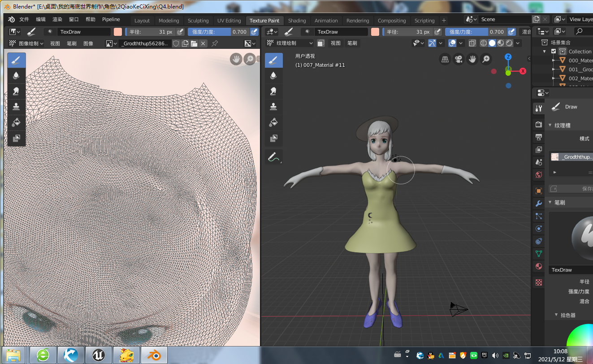Click the zoom magnifier icon in 3D viewport
593x364 pixels.
coord(486,59)
